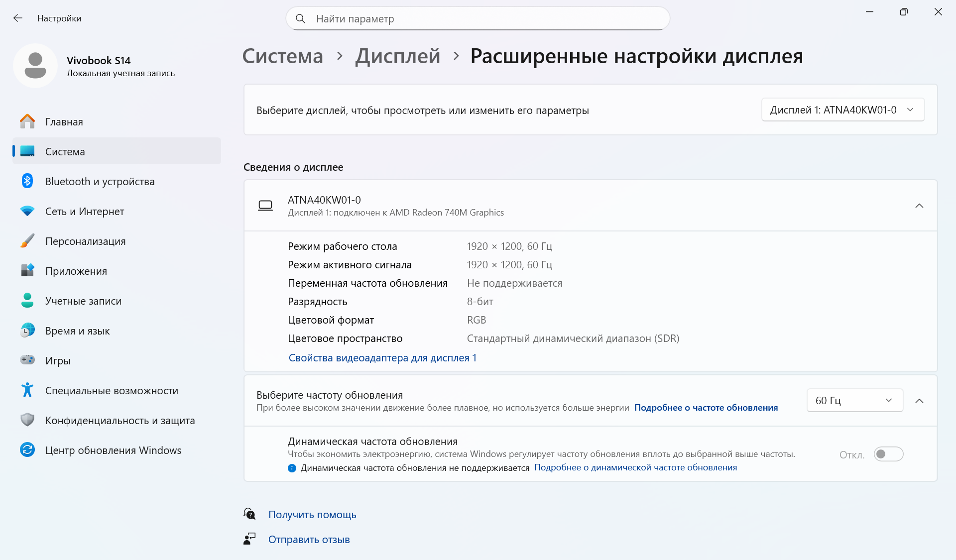Go to Сеть и Интернет
Image resolution: width=956 pixels, height=560 pixels.
tap(117, 211)
